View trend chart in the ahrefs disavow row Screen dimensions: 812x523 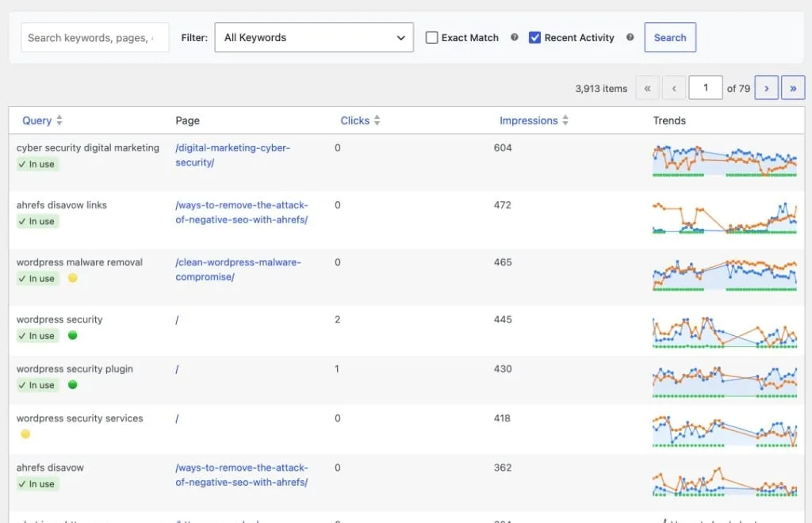click(725, 480)
